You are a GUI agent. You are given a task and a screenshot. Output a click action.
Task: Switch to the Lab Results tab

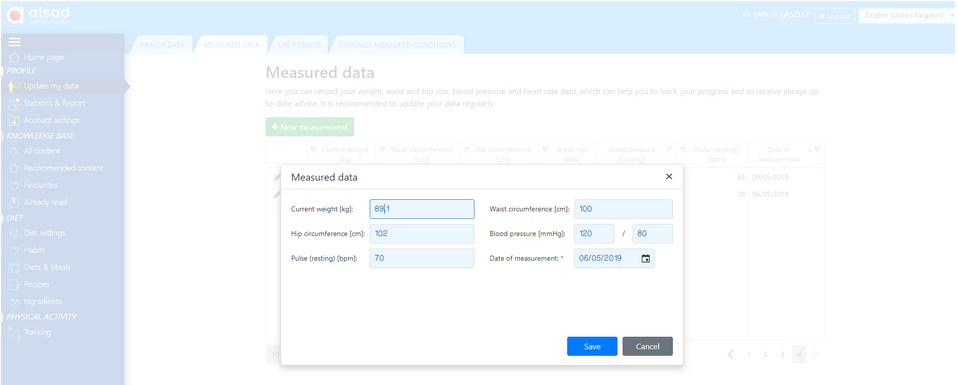(x=299, y=45)
